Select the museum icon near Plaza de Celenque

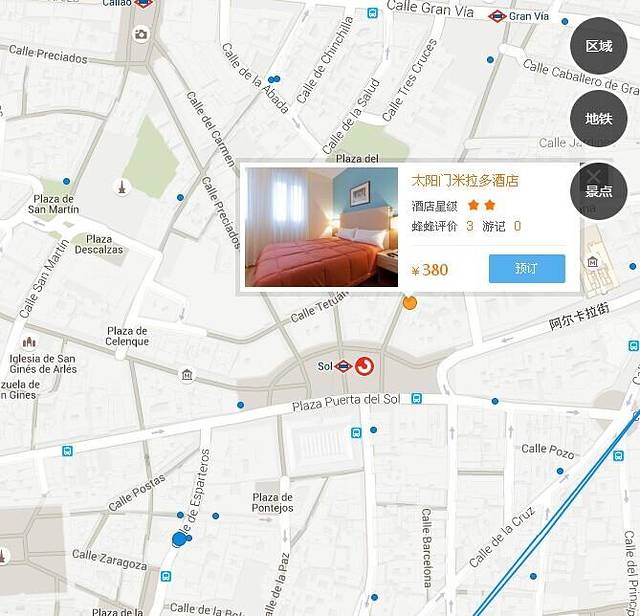click(187, 375)
